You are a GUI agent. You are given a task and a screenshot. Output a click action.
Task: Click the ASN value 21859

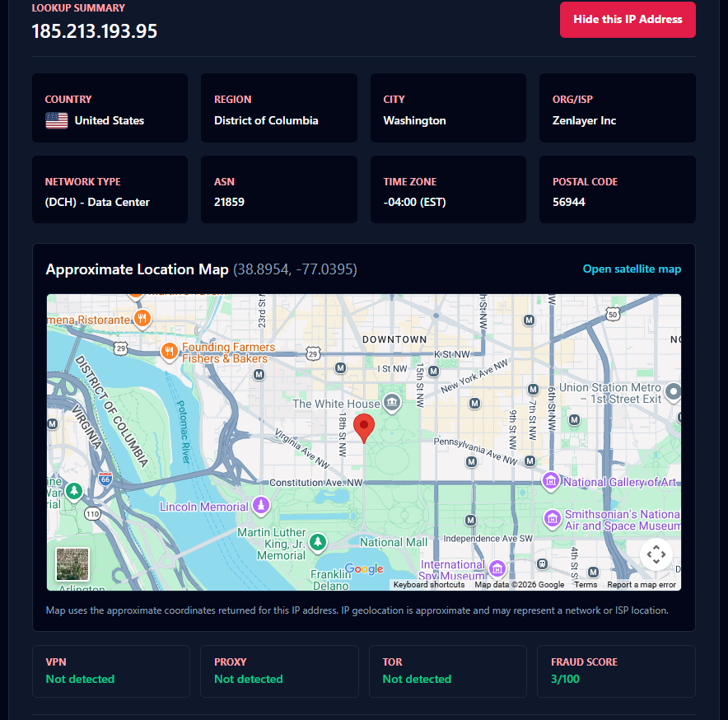click(x=229, y=202)
